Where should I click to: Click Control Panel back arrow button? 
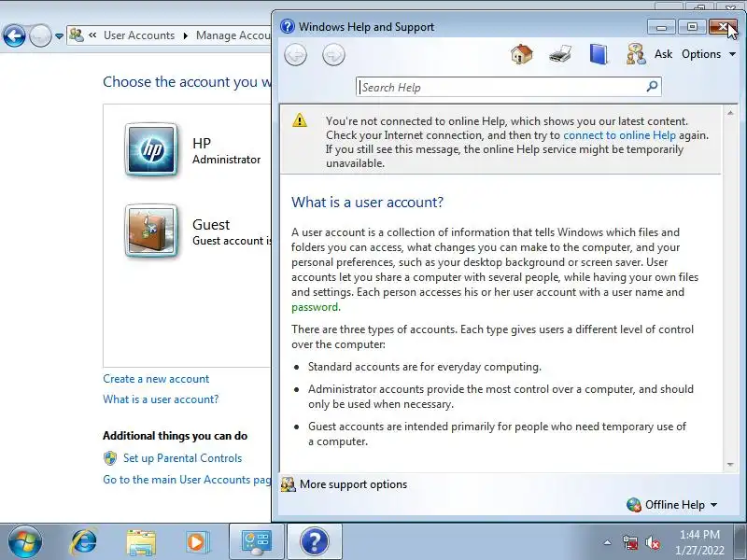(14, 35)
